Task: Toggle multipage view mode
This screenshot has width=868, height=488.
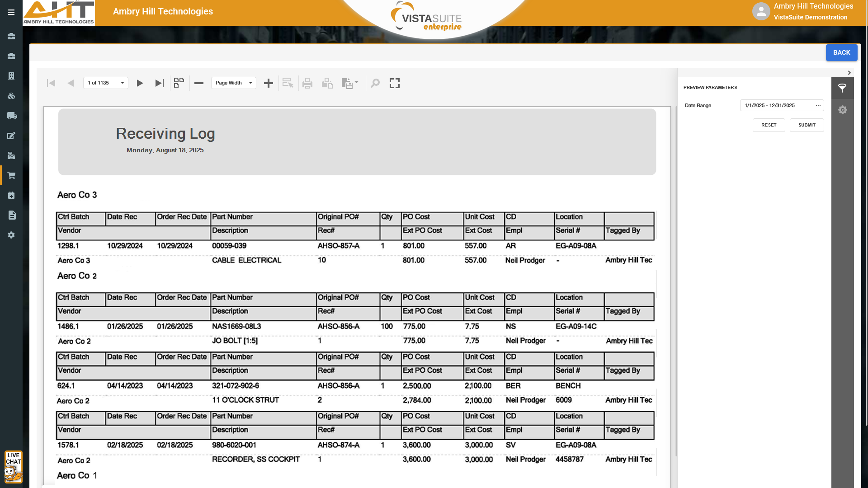Action: pos(179,83)
